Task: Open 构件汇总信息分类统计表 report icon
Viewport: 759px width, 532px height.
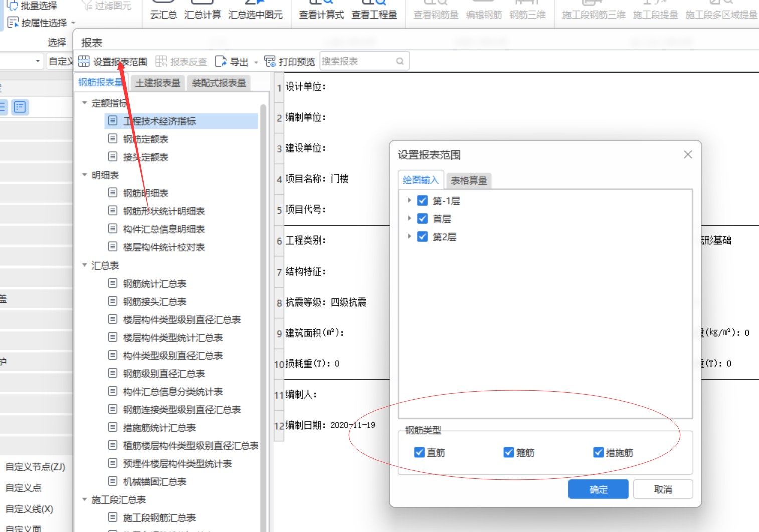Action: [113, 391]
